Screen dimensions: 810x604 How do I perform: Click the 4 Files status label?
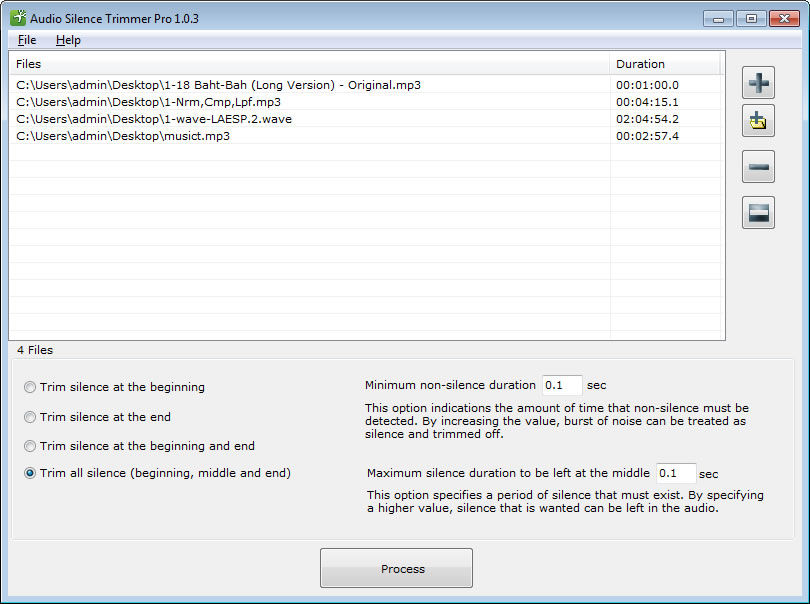pyautogui.click(x=35, y=350)
